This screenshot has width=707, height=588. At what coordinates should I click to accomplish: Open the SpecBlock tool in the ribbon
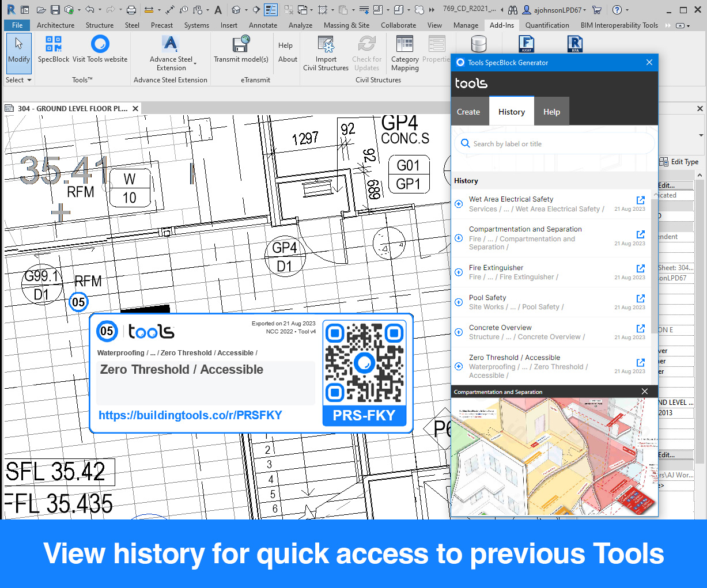coord(53,49)
